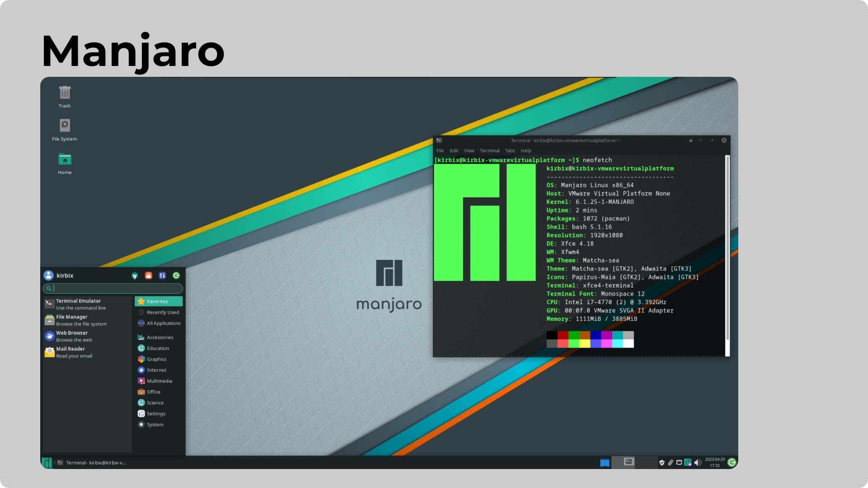Focus the application menu search field

click(113, 288)
